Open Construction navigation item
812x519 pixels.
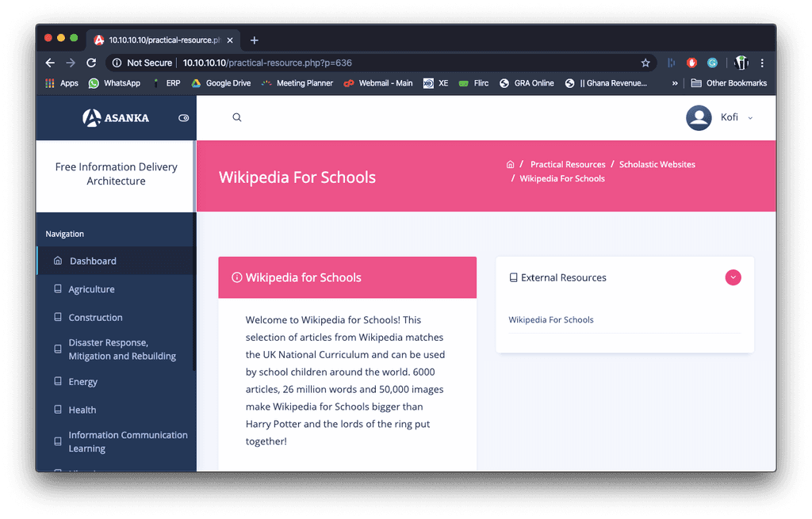116,317
